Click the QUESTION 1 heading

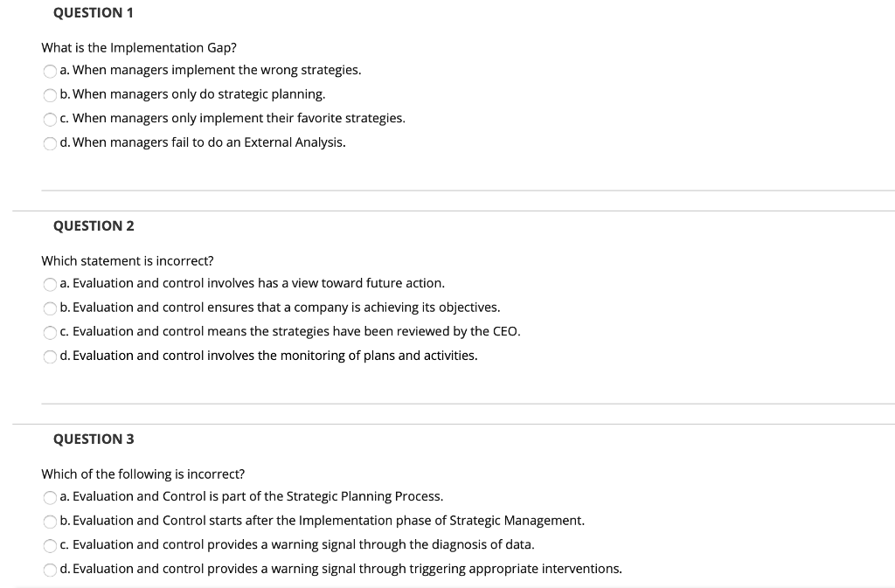click(x=94, y=13)
